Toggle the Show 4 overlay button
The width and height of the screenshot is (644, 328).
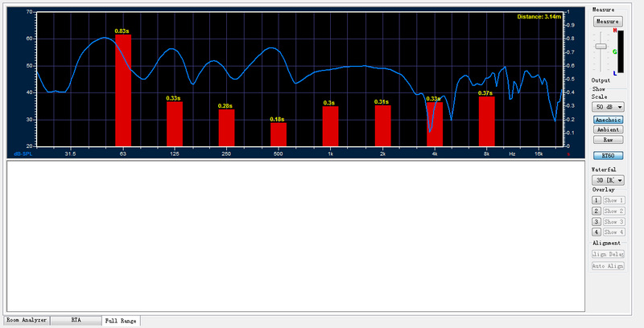tap(613, 232)
